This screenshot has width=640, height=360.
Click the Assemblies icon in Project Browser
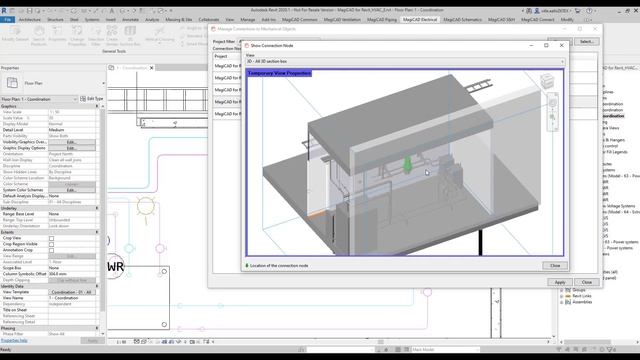(568, 302)
